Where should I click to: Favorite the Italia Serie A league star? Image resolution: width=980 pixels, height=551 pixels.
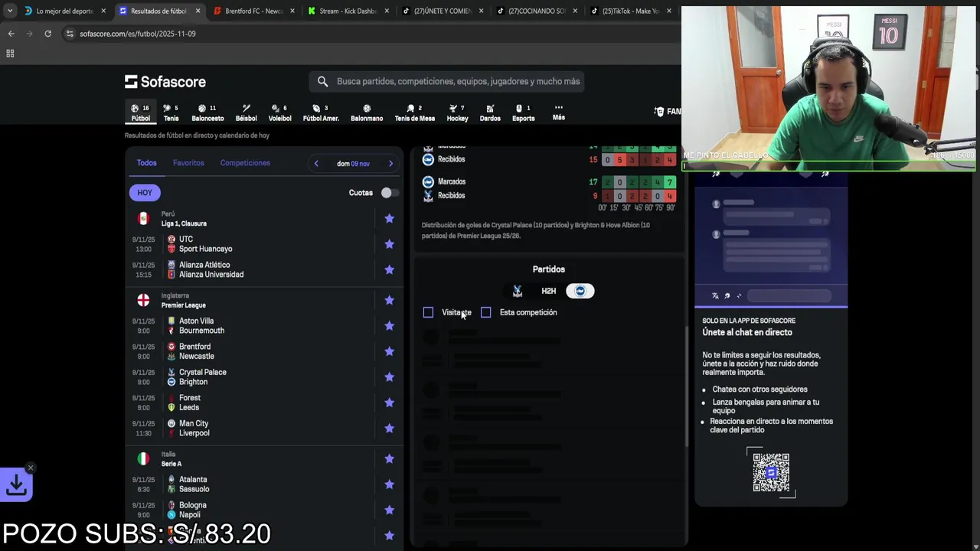[389, 458]
